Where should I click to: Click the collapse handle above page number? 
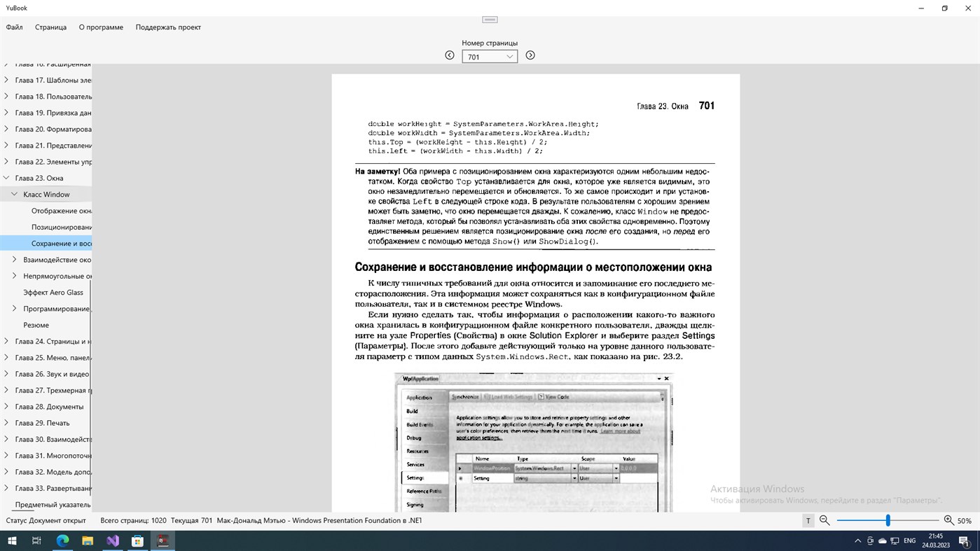[x=490, y=20]
